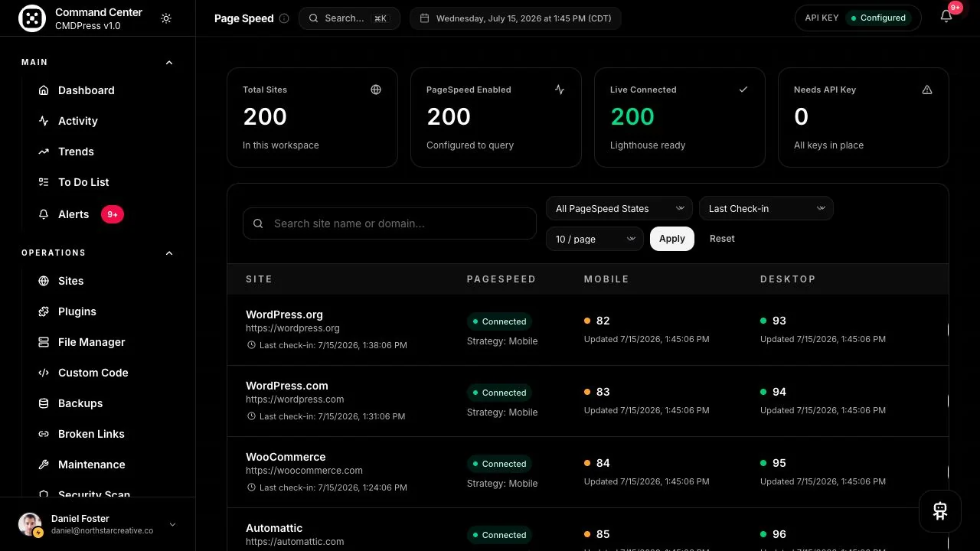
Task: Click the File Manager icon in sidebar
Action: pyautogui.click(x=44, y=342)
